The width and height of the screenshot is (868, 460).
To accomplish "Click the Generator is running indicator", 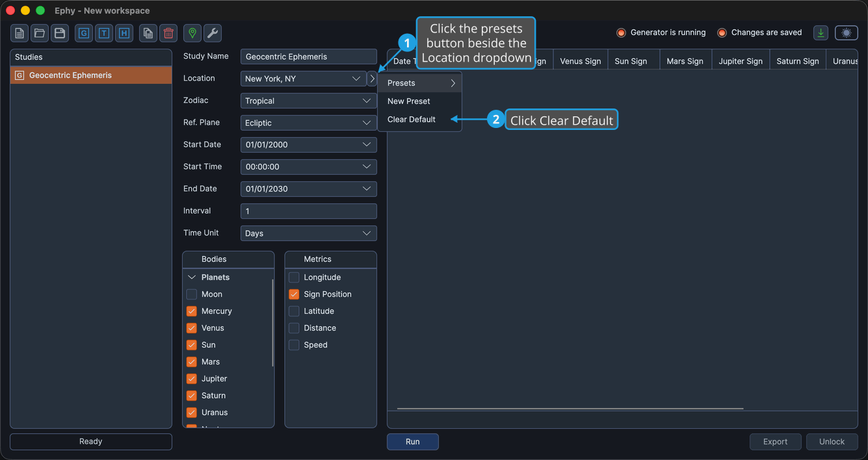I will click(661, 32).
